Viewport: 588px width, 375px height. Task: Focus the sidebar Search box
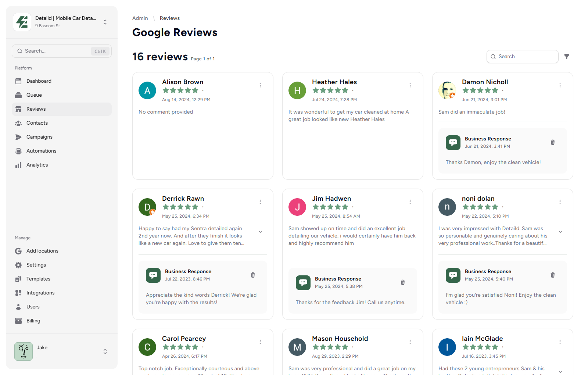click(55, 51)
